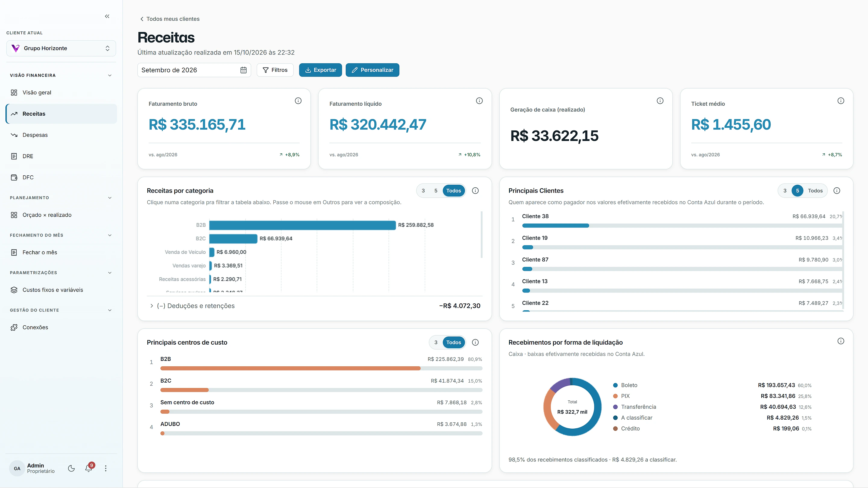Go back to Todos meus clientes

tap(169, 19)
